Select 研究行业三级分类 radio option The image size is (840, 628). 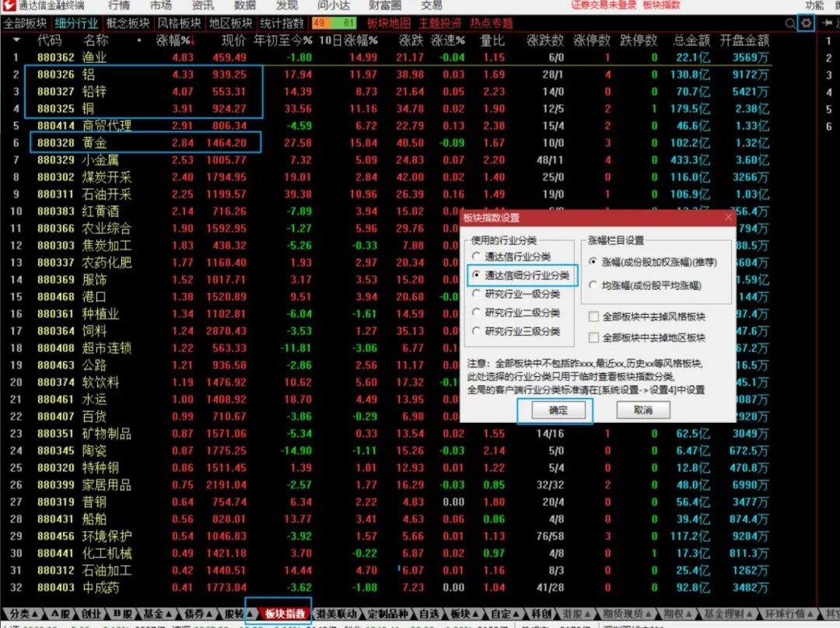coord(476,331)
